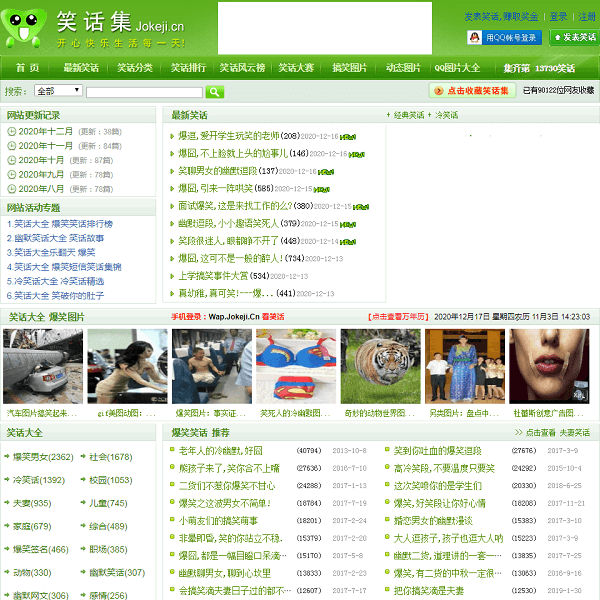Click the NEW badge after 爆逗,爱开学生玩笑的老师
This screenshot has width=600, height=600.
pyautogui.click(x=348, y=137)
